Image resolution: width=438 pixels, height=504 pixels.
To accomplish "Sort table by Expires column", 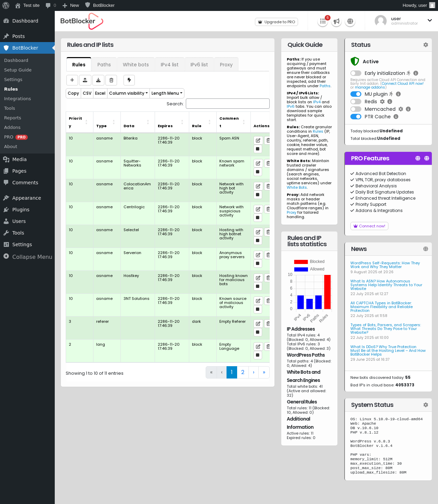I will click(x=172, y=122).
